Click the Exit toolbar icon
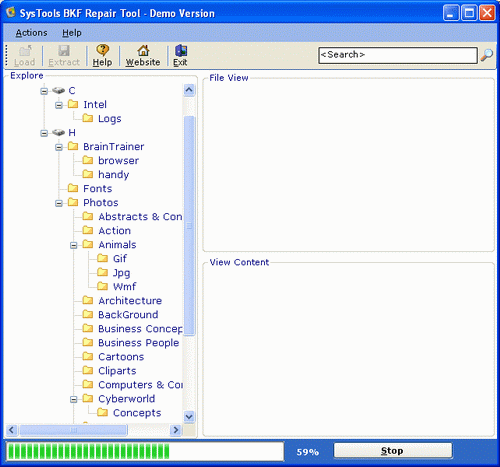The image size is (500, 467). point(181,51)
